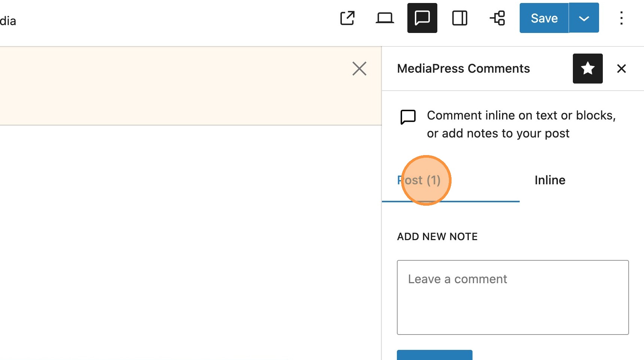Click the laptop device preview icon

pyautogui.click(x=385, y=18)
